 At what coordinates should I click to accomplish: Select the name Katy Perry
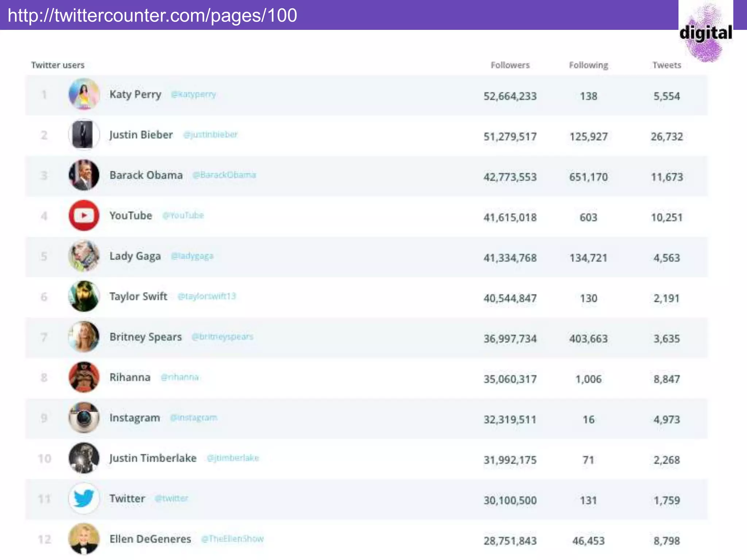(x=135, y=94)
